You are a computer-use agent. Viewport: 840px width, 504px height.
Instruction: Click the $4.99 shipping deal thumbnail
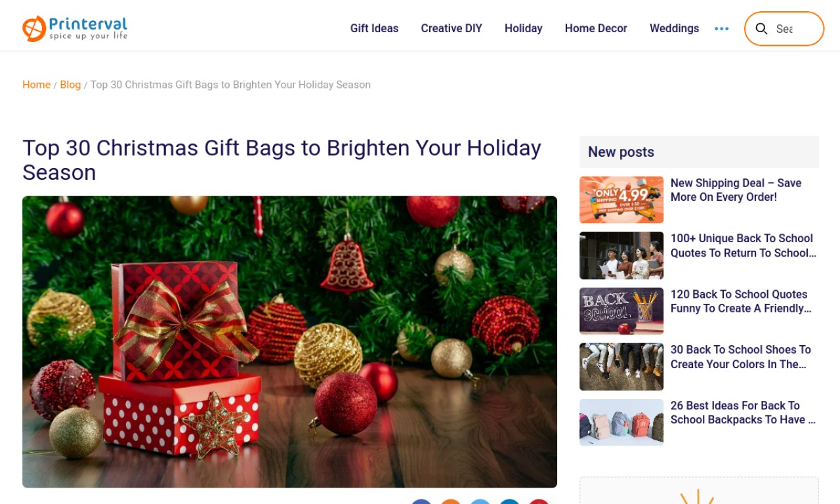(x=621, y=199)
